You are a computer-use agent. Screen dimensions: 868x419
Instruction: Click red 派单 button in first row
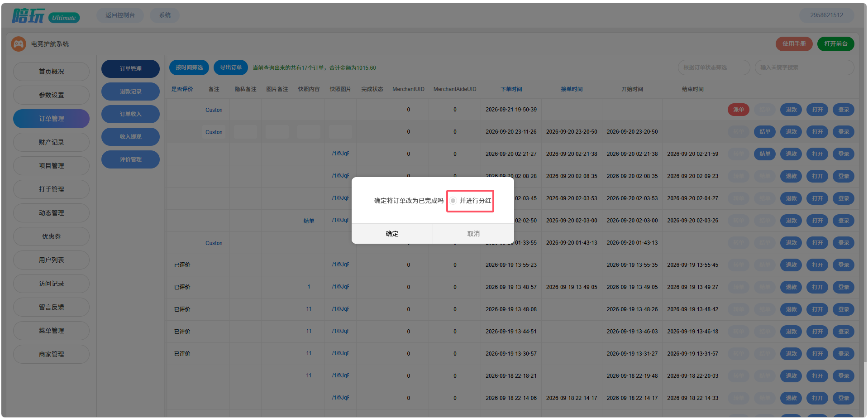click(x=739, y=110)
